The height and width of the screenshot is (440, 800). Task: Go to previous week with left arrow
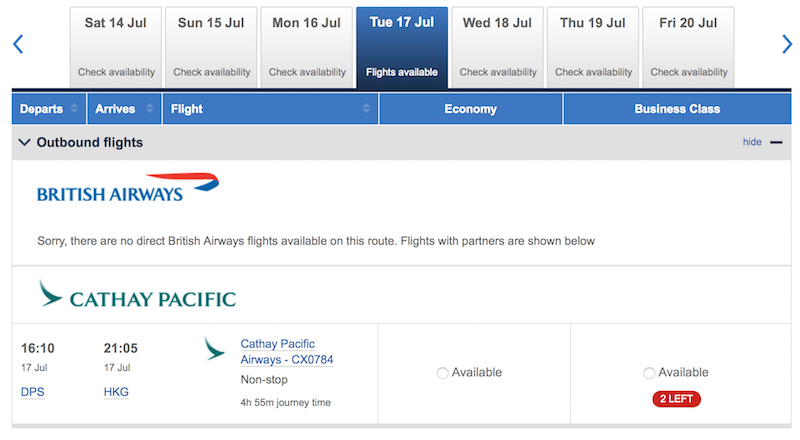pyautogui.click(x=18, y=44)
